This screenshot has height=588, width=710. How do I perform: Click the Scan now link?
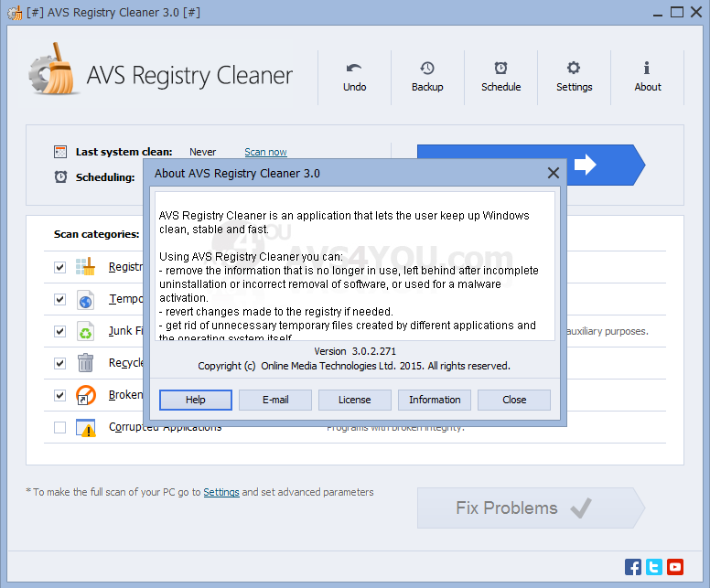click(266, 152)
